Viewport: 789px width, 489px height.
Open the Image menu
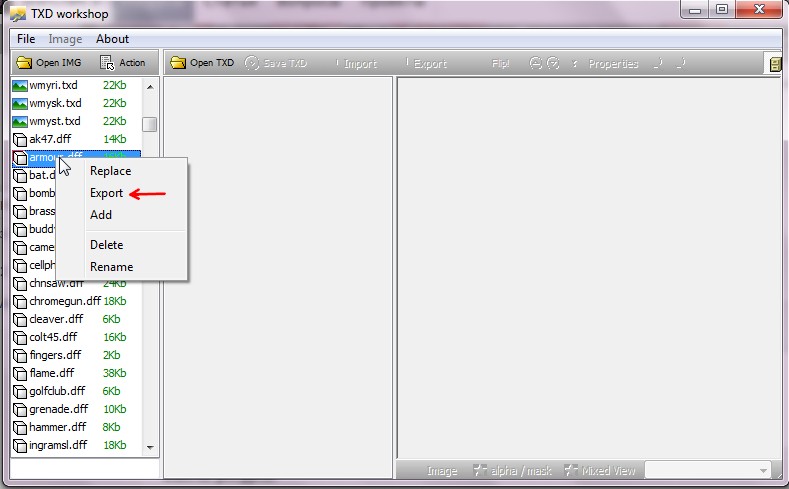(x=65, y=39)
